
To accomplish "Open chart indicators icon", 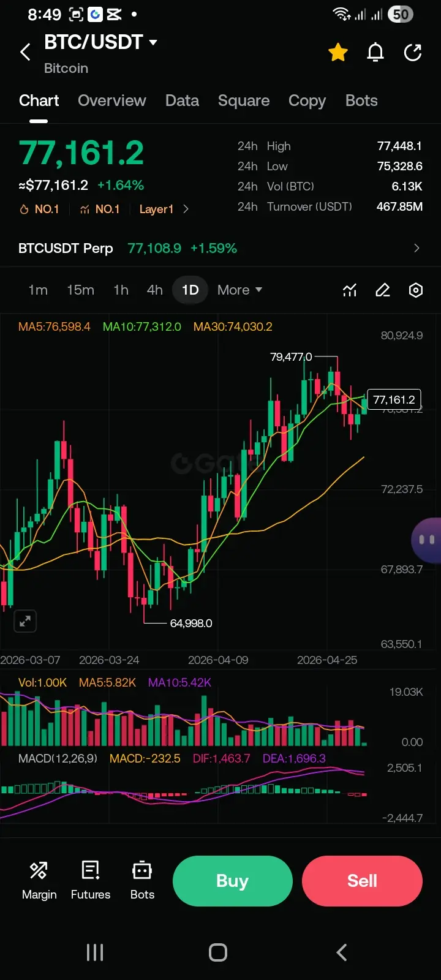I will 350,290.
